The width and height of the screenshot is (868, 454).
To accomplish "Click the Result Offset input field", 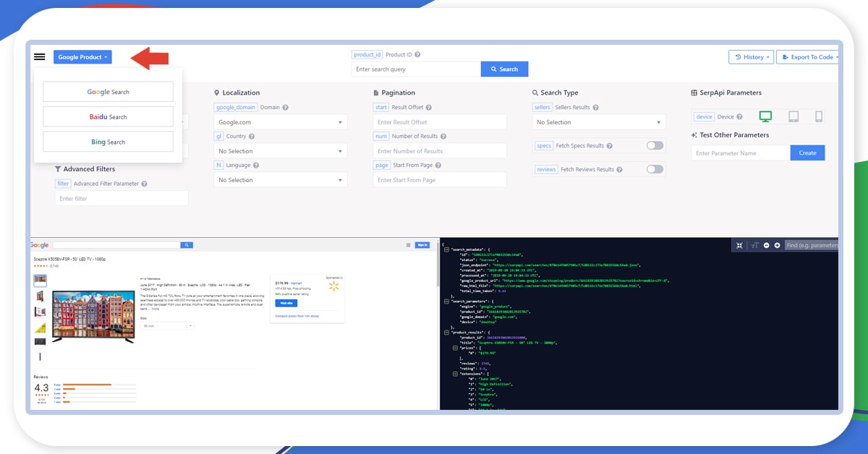I will point(440,122).
